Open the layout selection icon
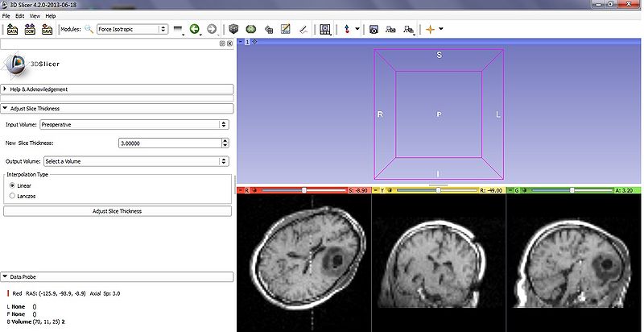The width and height of the screenshot is (644, 332). 326,30
